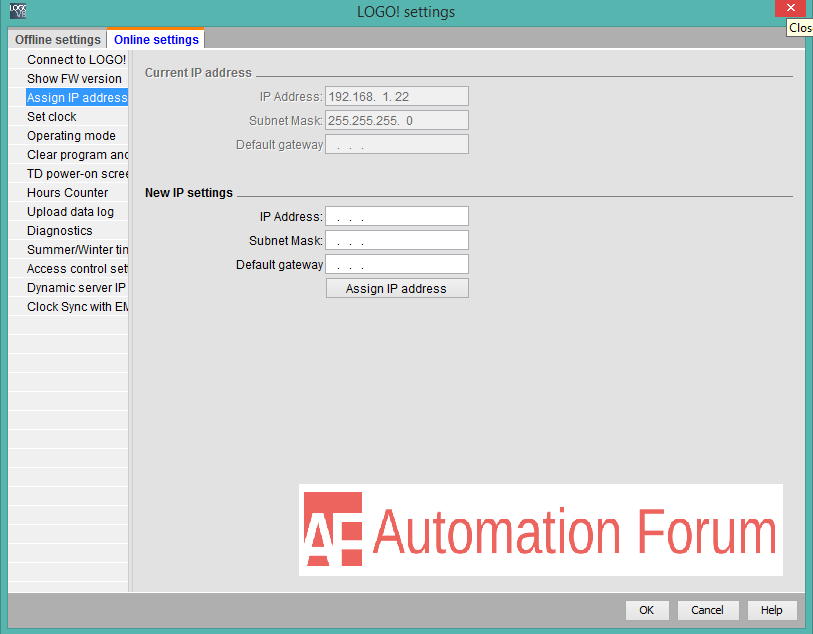Select Summer/Winter time settings
The width and height of the screenshot is (813, 634).
(x=76, y=249)
